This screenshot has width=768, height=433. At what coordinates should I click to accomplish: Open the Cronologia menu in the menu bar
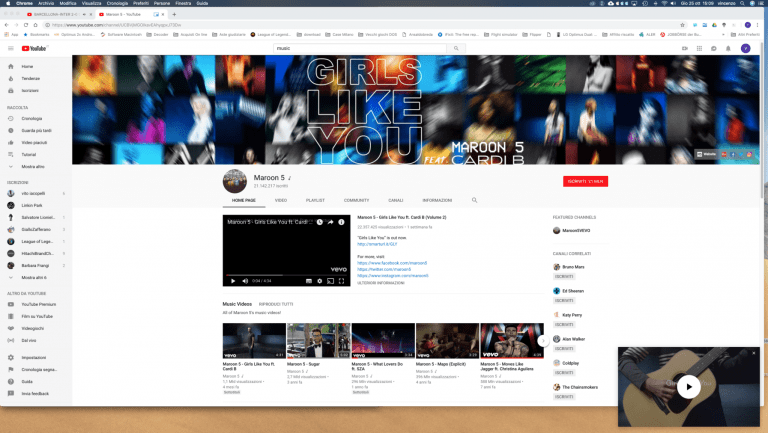[117, 3]
